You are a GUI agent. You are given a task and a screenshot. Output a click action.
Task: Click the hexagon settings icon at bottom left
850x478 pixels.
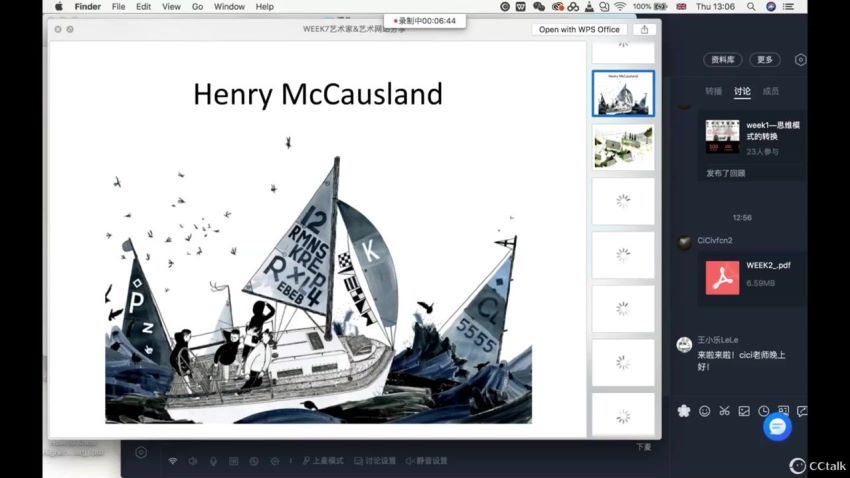(141, 452)
